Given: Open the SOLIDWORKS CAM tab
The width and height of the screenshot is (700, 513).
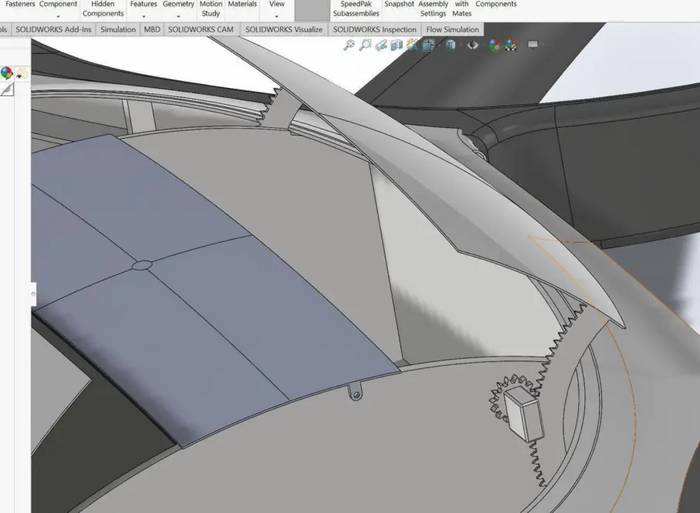Looking at the screenshot, I should coord(200,30).
